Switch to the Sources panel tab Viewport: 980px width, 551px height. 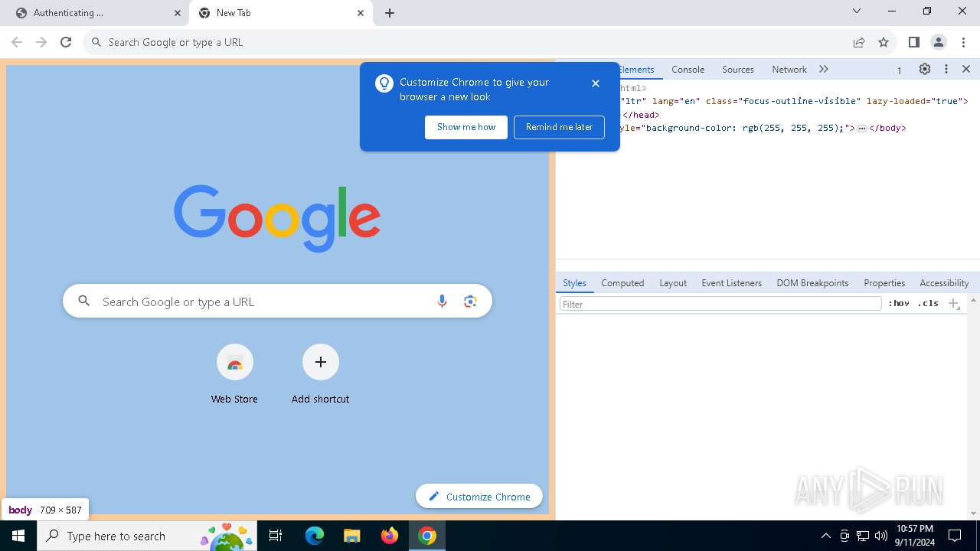(x=738, y=69)
